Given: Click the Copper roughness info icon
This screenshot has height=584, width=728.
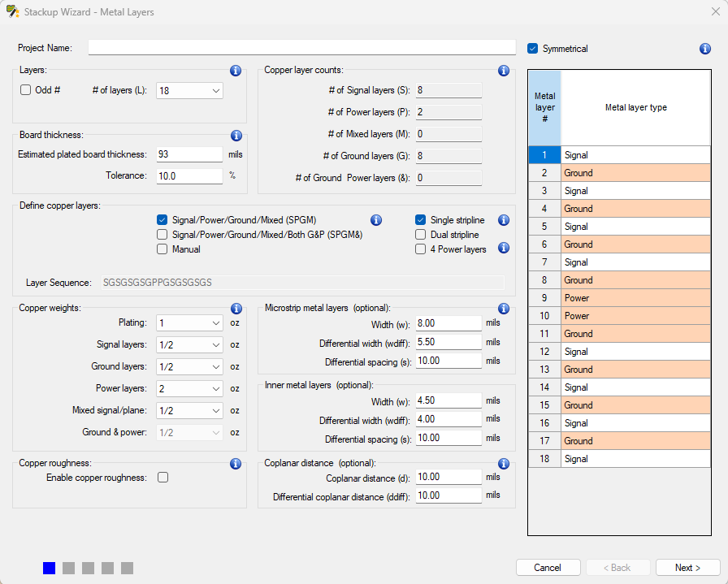Looking at the screenshot, I should (236, 463).
